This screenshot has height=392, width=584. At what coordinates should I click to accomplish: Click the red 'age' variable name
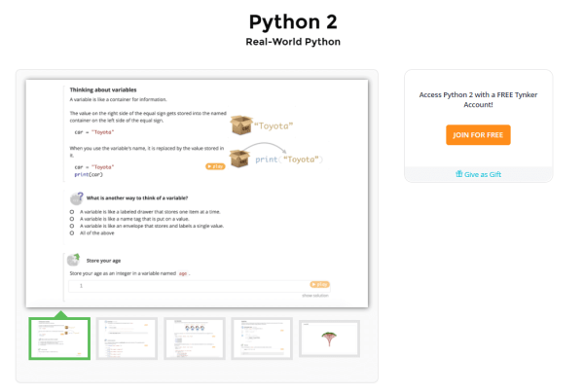click(x=183, y=273)
